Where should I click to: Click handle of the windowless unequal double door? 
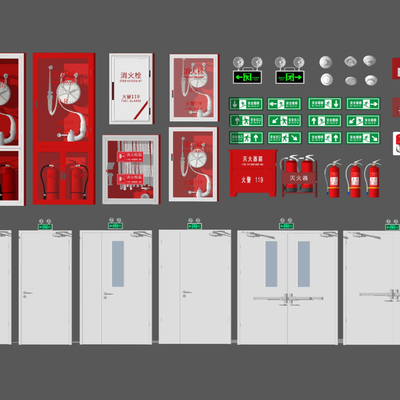pos(187,293)
